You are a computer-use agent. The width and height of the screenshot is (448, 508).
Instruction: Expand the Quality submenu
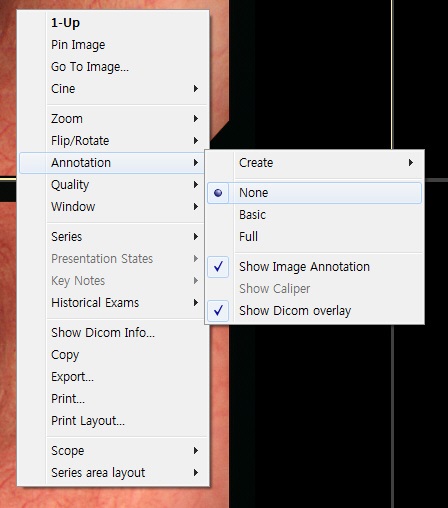click(x=112, y=185)
